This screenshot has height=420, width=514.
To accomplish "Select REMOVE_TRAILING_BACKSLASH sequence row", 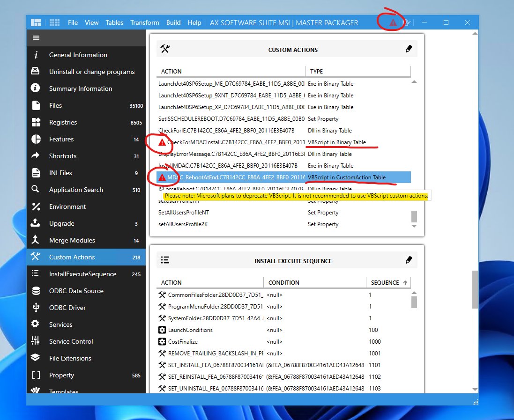I will click(283, 353).
